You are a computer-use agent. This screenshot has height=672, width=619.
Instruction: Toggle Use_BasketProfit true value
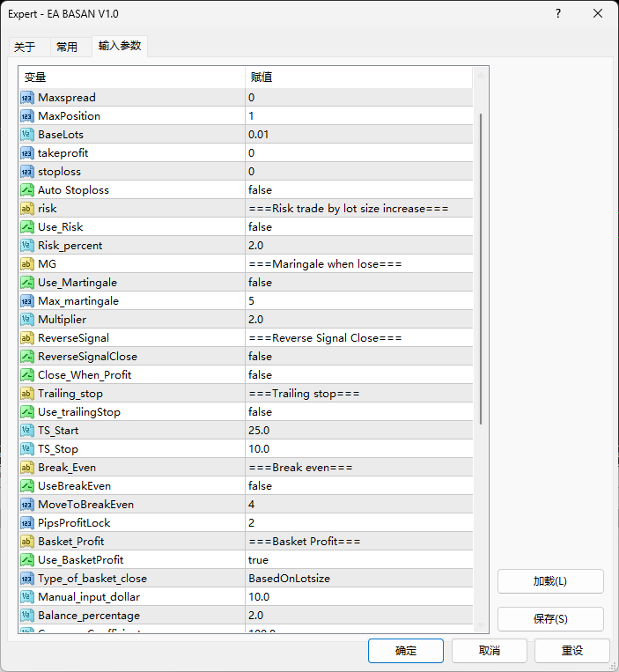coord(359,560)
